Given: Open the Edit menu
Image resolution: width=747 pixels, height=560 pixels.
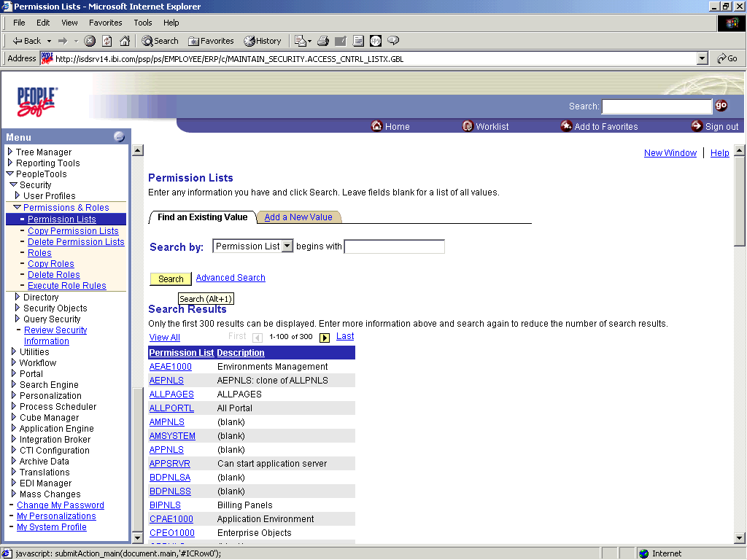Looking at the screenshot, I should pyautogui.click(x=43, y=23).
